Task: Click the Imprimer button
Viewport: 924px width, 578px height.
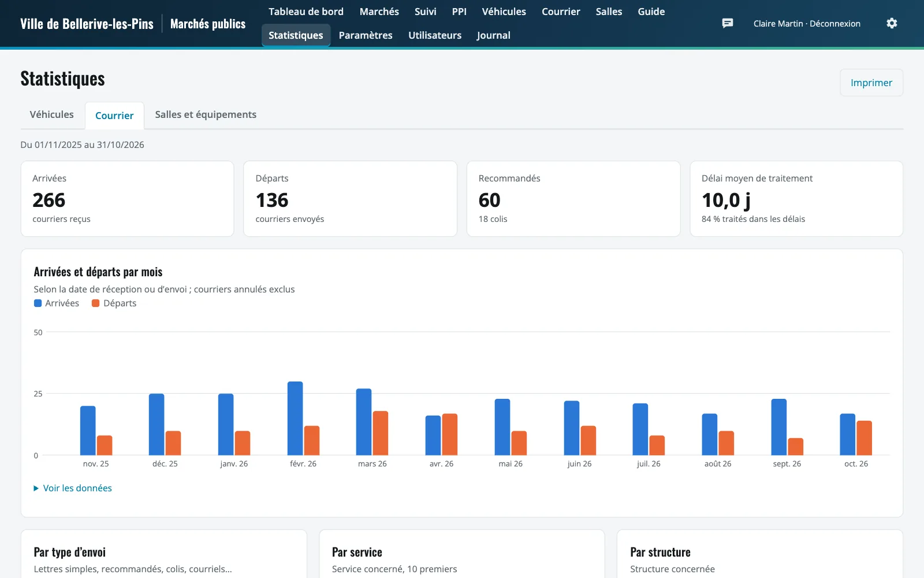Action: 871,83
